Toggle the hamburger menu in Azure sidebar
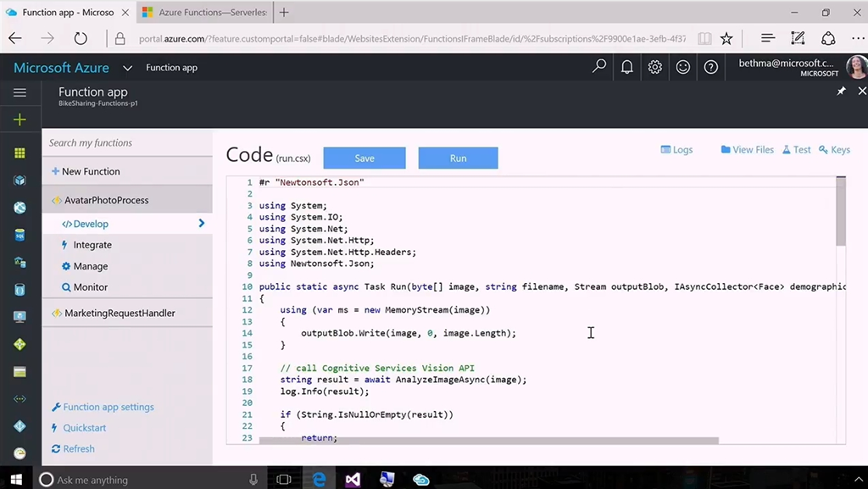The image size is (868, 489). point(19,92)
